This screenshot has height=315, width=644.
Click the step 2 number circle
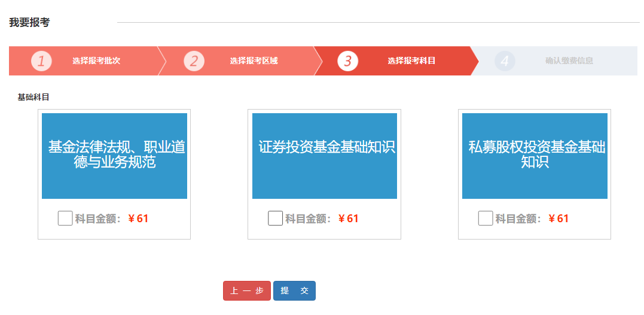(x=194, y=61)
